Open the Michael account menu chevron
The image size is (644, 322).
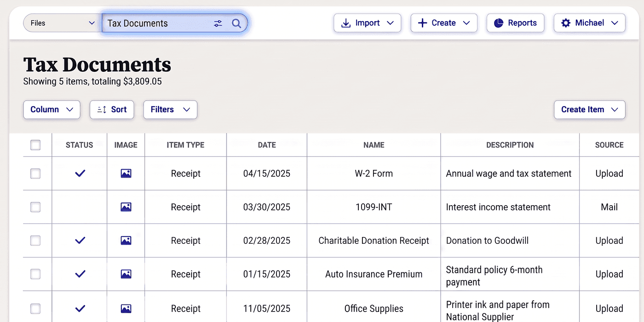coord(615,23)
